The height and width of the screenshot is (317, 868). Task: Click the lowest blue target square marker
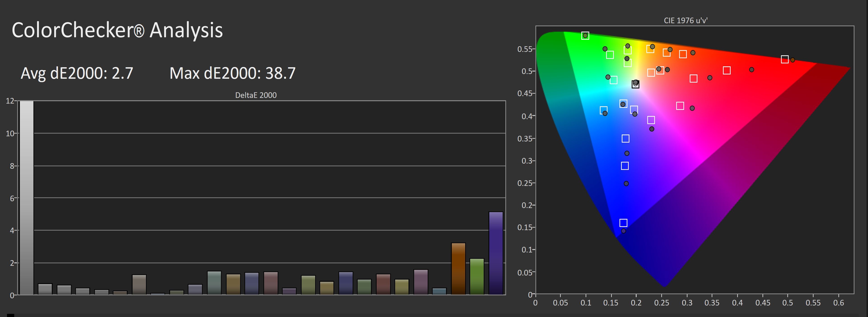tap(623, 223)
